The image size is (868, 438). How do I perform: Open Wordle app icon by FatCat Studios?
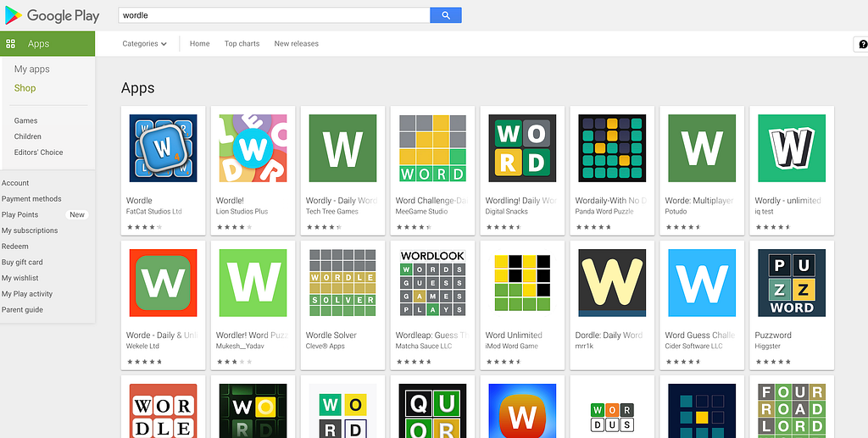(164, 148)
